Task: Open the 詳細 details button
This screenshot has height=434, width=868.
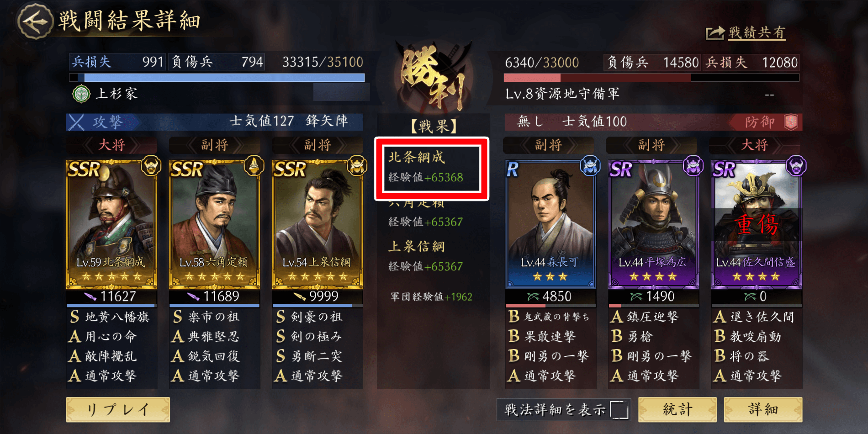Action: coord(763,409)
